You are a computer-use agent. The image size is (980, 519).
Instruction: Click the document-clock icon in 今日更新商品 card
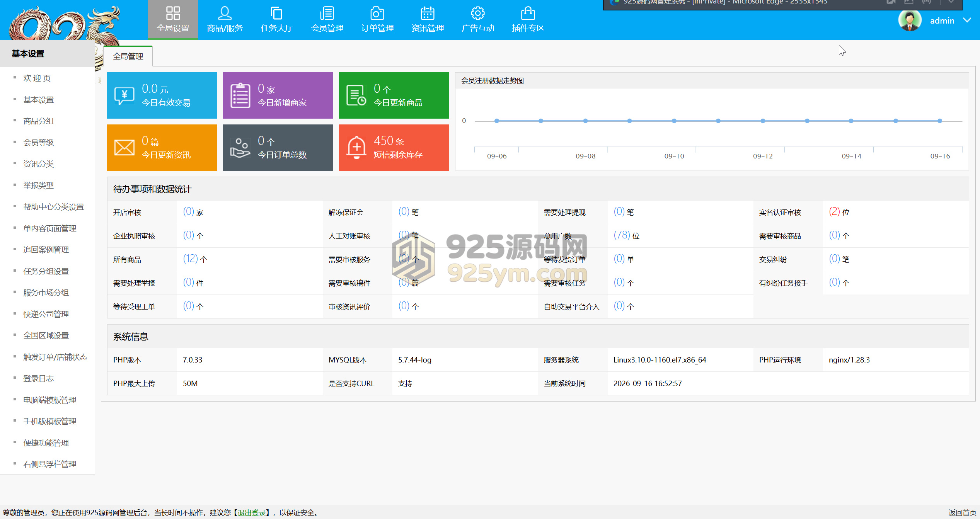[x=356, y=95]
